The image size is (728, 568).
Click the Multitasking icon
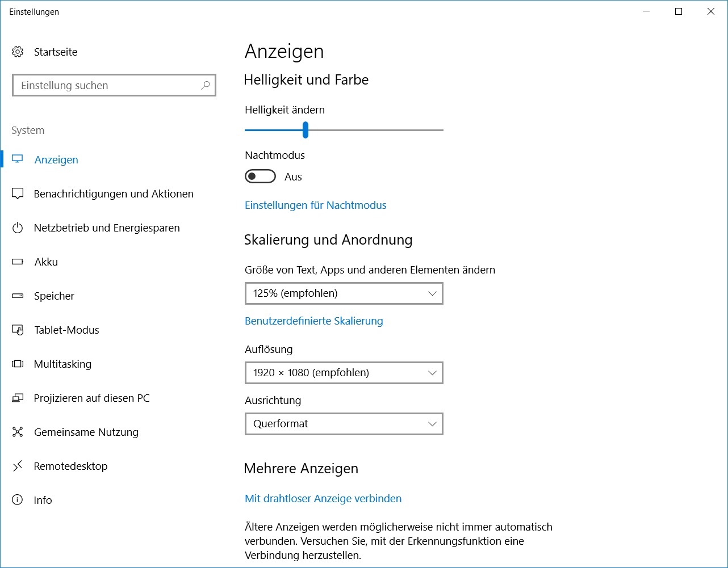click(18, 364)
